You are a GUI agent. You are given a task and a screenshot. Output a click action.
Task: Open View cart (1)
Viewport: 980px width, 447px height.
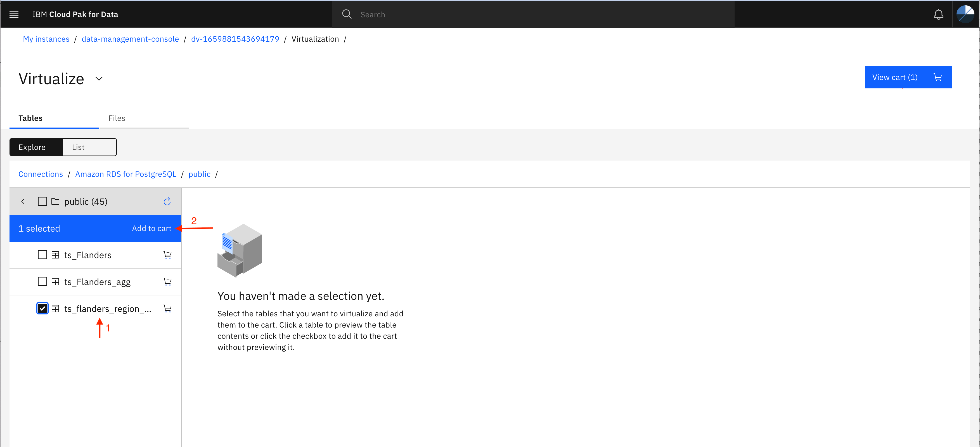pos(908,77)
